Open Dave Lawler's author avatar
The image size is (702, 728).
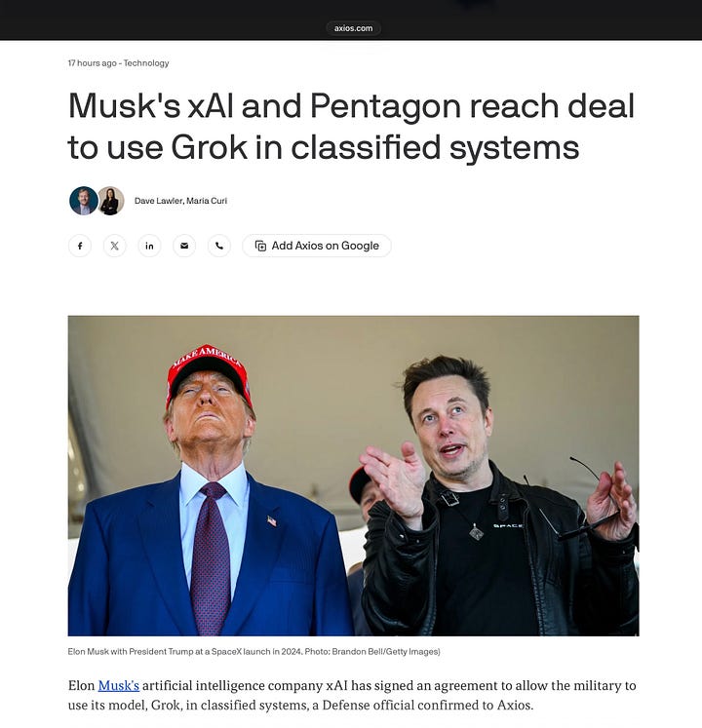coord(84,201)
